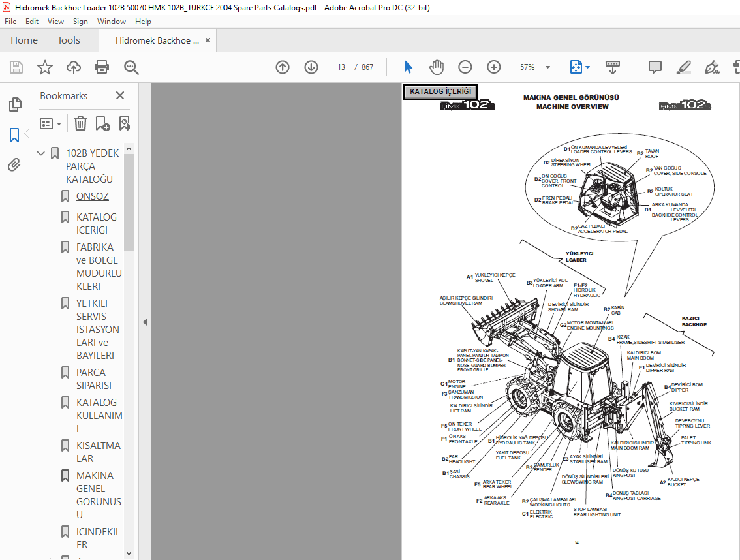Open fit page options dropdown arrow
The height and width of the screenshot is (560, 740).
pyautogui.click(x=587, y=67)
